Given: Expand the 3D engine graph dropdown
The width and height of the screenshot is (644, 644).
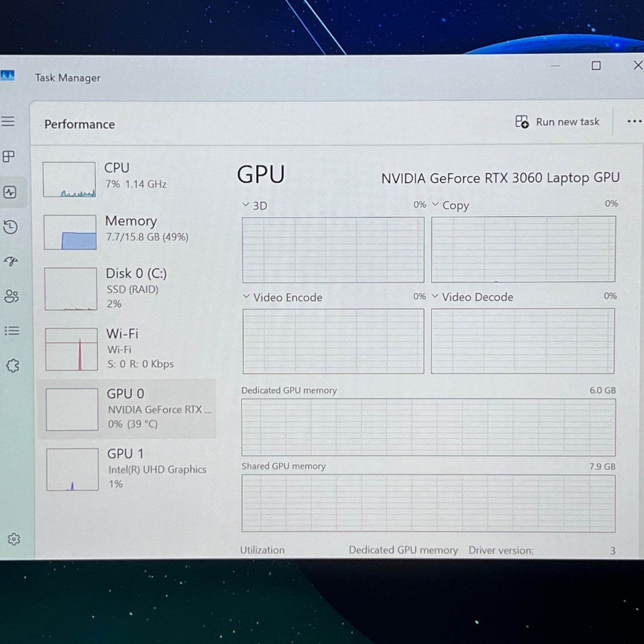Looking at the screenshot, I should point(246,205).
